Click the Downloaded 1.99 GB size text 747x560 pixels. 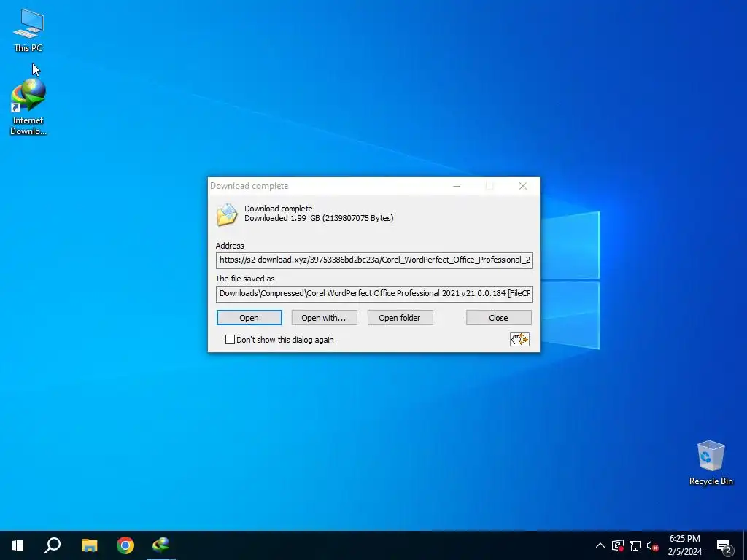pos(319,218)
